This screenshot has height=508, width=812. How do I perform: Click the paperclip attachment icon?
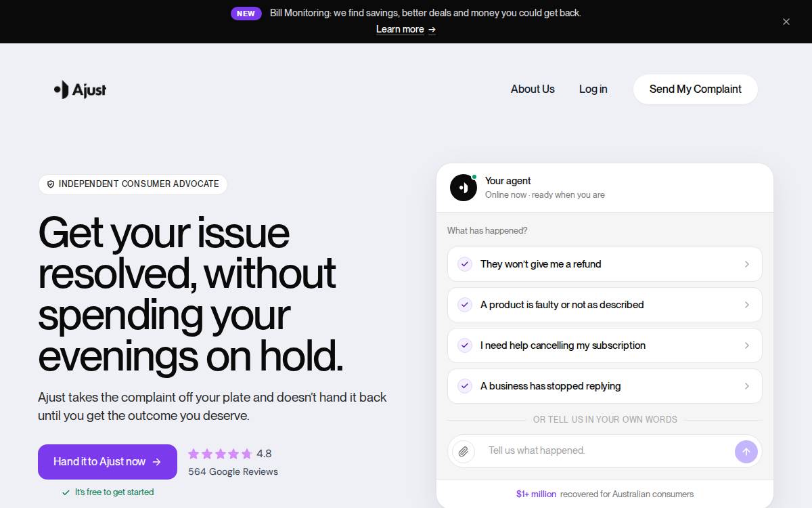[x=464, y=451]
